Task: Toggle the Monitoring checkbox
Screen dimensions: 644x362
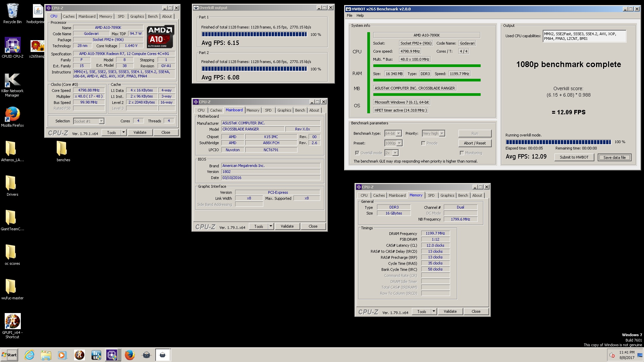Action: coord(462,153)
